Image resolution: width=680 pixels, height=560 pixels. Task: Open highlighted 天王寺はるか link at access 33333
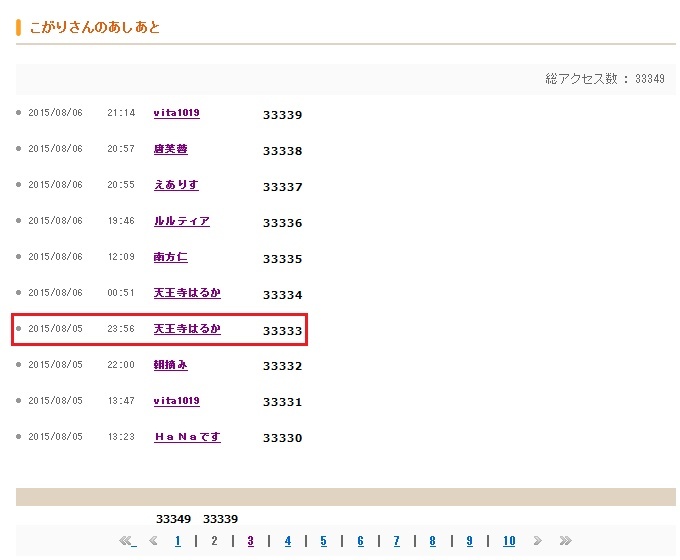click(x=187, y=329)
